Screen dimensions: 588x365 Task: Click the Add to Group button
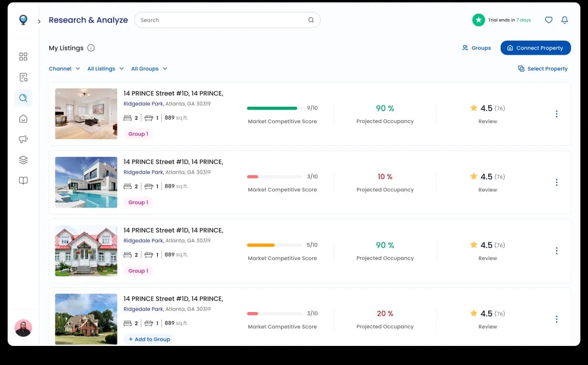tap(149, 339)
